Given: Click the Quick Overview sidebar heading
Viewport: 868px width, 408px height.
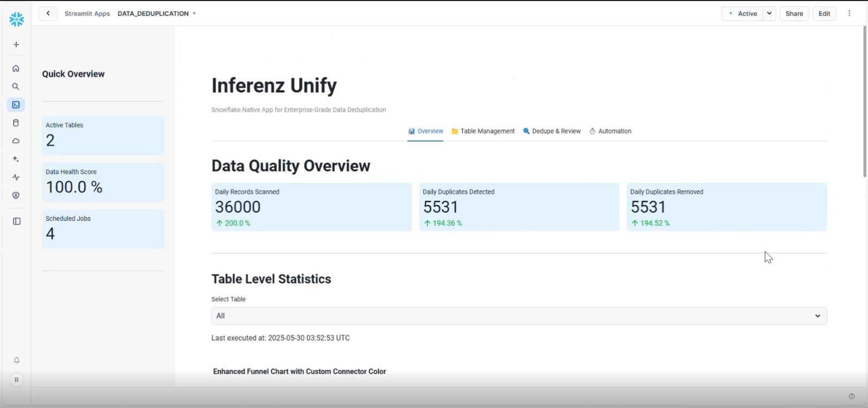Looking at the screenshot, I should (73, 74).
